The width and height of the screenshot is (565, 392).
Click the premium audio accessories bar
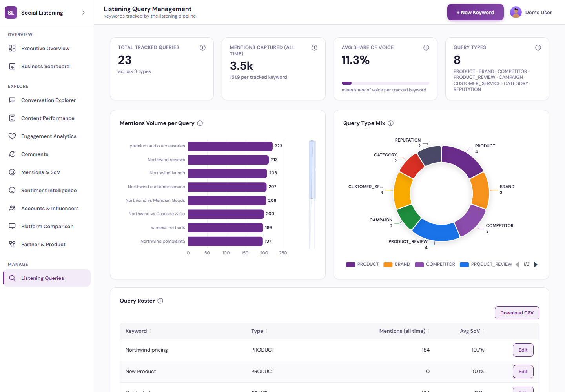click(230, 146)
